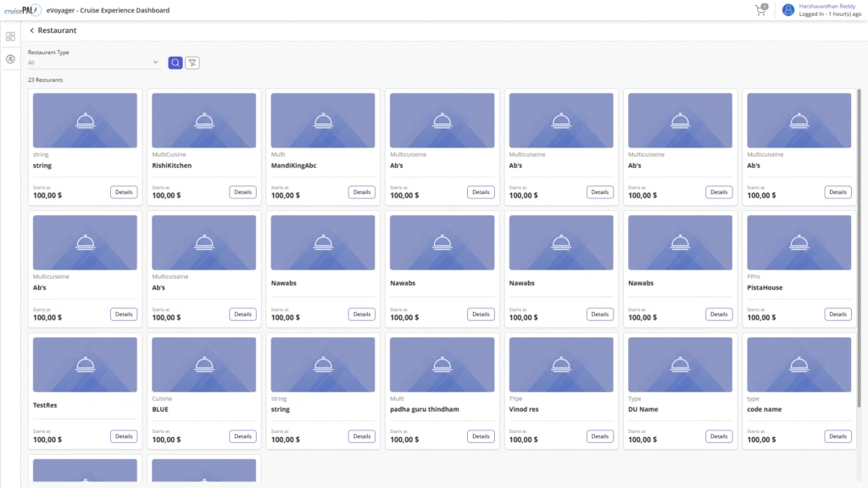Click the Vinod res card image

(560, 364)
